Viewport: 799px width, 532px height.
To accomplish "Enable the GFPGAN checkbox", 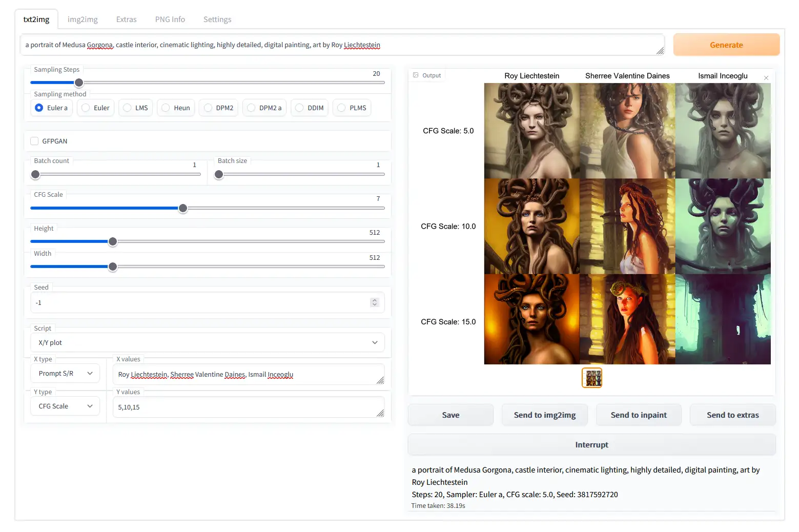I will coord(35,141).
